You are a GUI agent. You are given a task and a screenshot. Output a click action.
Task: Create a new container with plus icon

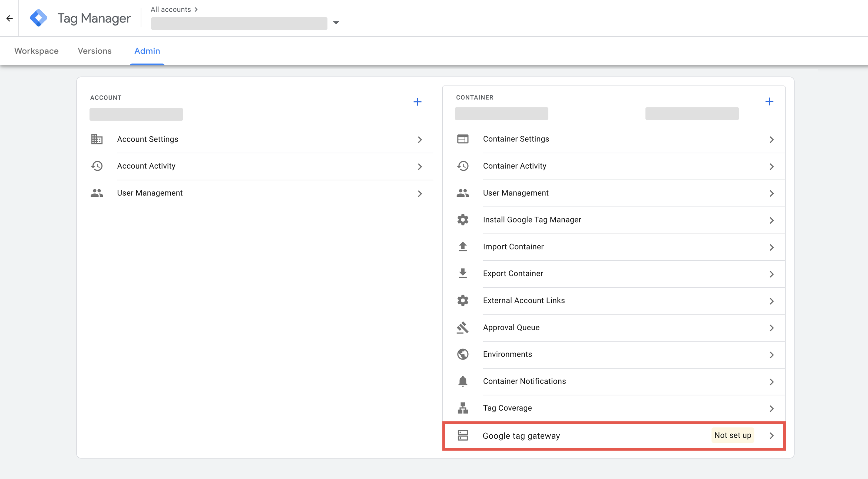[769, 101]
